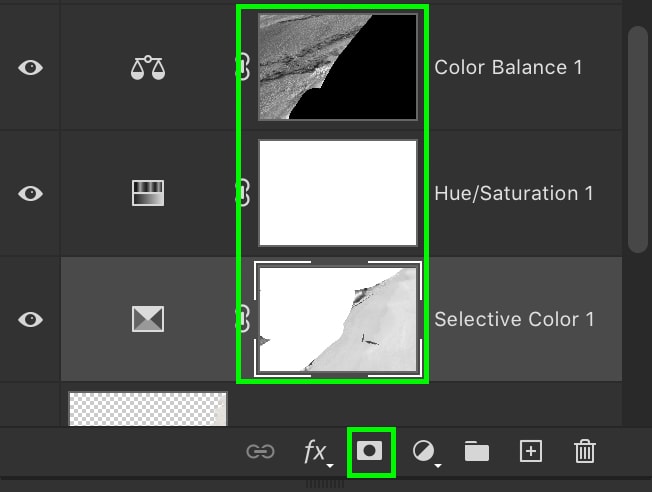This screenshot has height=492, width=652.
Task: Add a layer mask using mask button
Action: pos(369,451)
